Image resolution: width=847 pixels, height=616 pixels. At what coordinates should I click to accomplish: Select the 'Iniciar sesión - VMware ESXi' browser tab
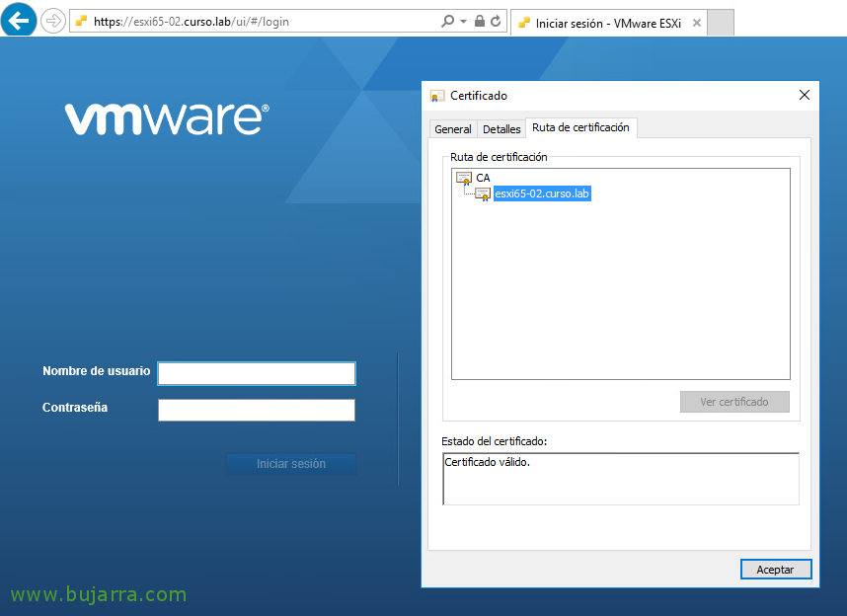[608, 24]
